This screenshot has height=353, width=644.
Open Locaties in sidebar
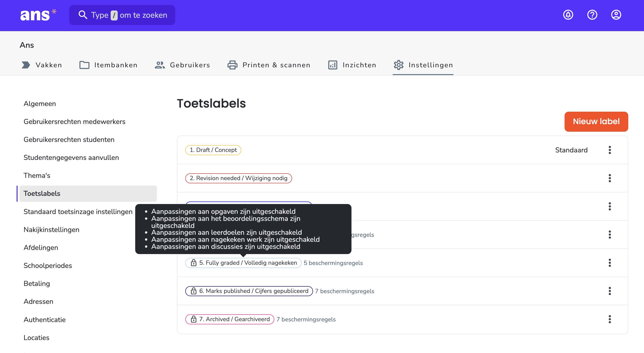click(x=36, y=338)
